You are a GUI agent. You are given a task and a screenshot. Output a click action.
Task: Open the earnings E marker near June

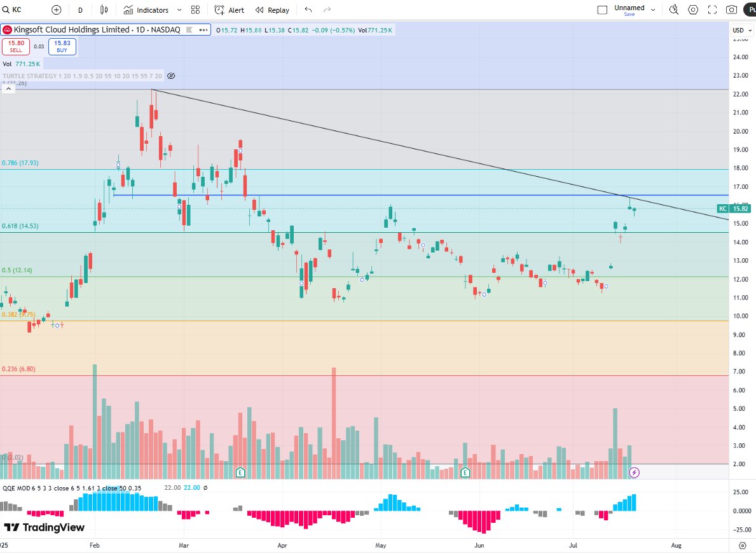coord(465,473)
